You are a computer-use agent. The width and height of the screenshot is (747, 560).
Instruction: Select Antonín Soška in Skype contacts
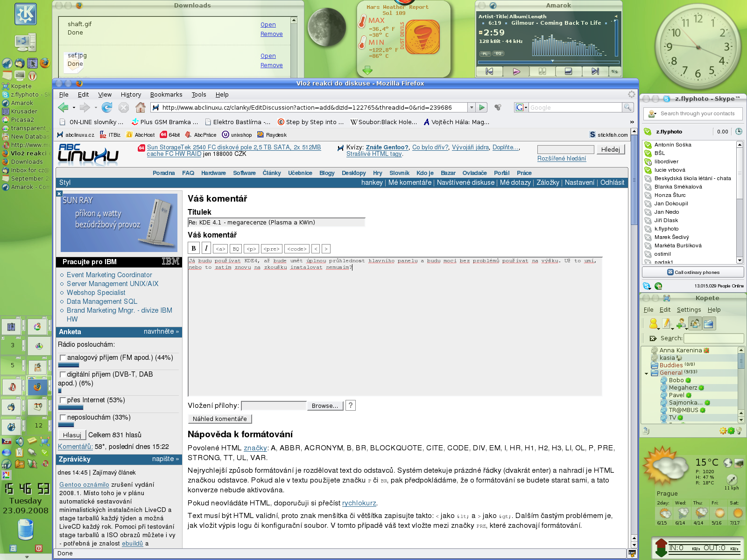pyautogui.click(x=673, y=145)
